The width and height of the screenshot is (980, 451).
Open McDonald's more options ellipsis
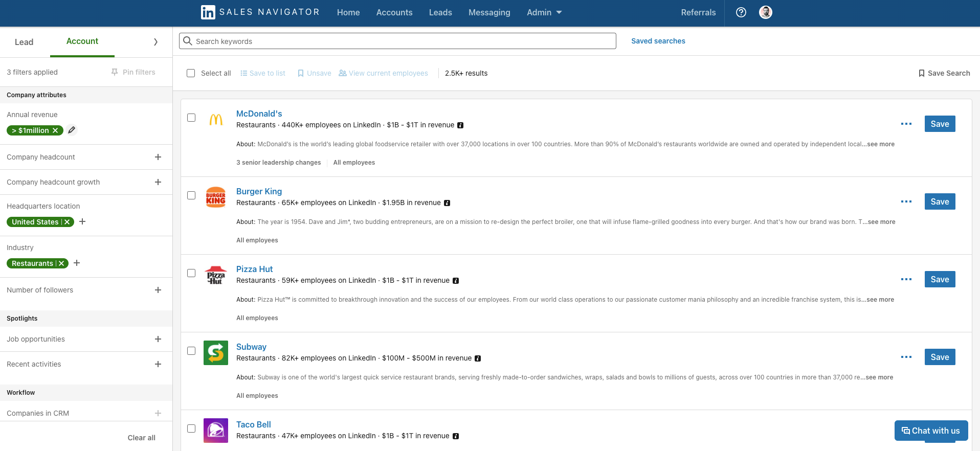tap(906, 124)
